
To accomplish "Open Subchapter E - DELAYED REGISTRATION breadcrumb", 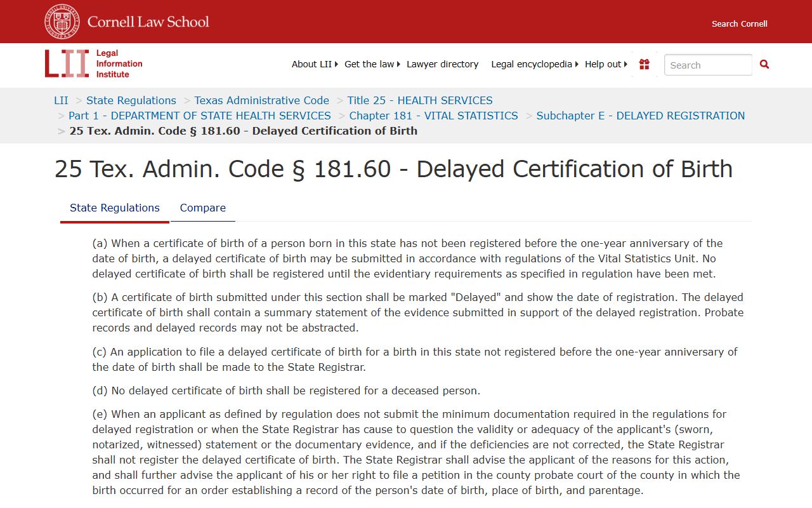I will coord(641,116).
